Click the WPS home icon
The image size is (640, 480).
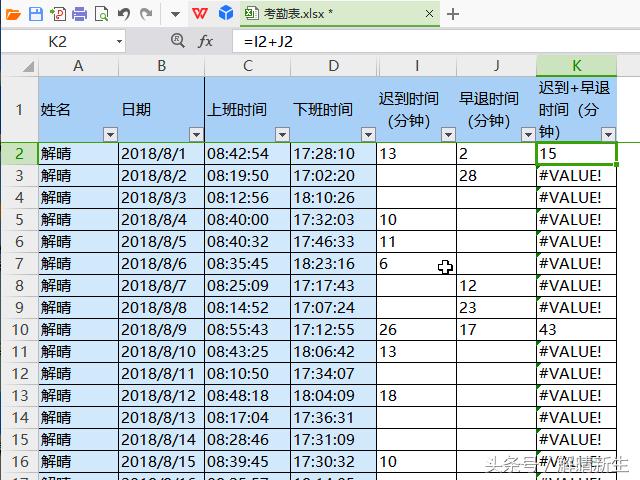(200, 14)
